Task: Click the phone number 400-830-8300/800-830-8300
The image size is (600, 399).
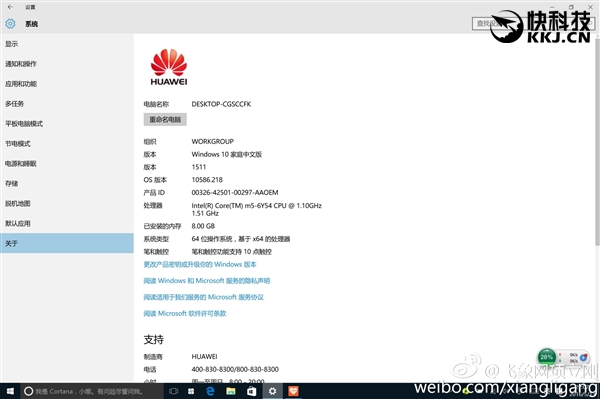Action: click(235, 369)
